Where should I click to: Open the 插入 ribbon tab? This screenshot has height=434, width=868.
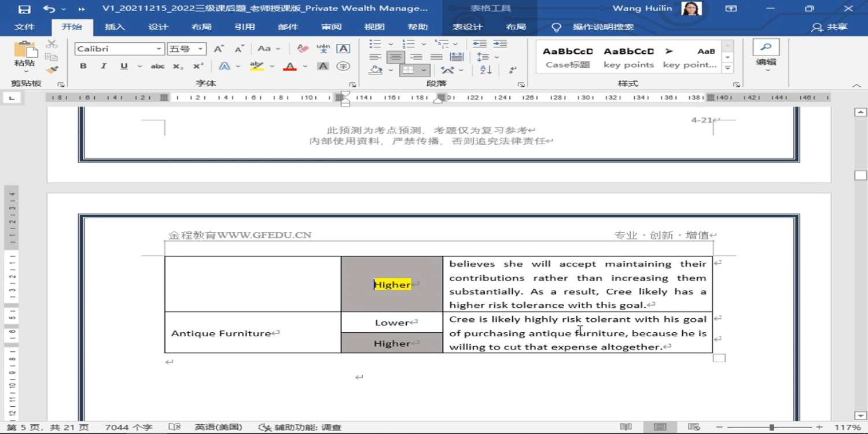pyautogui.click(x=115, y=27)
